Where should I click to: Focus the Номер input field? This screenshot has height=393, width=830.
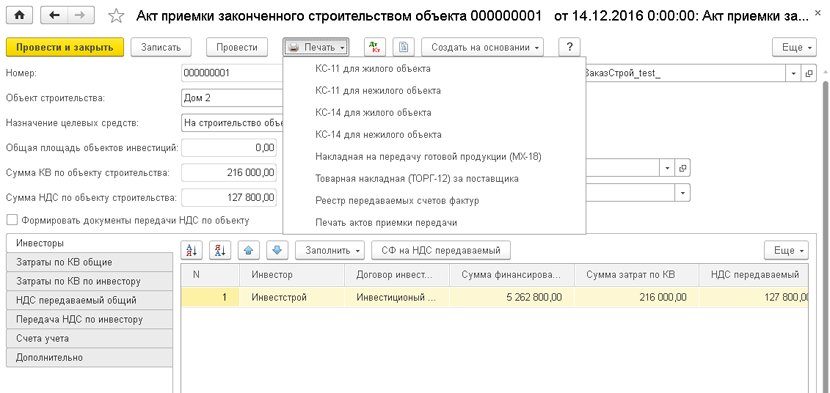coord(232,74)
